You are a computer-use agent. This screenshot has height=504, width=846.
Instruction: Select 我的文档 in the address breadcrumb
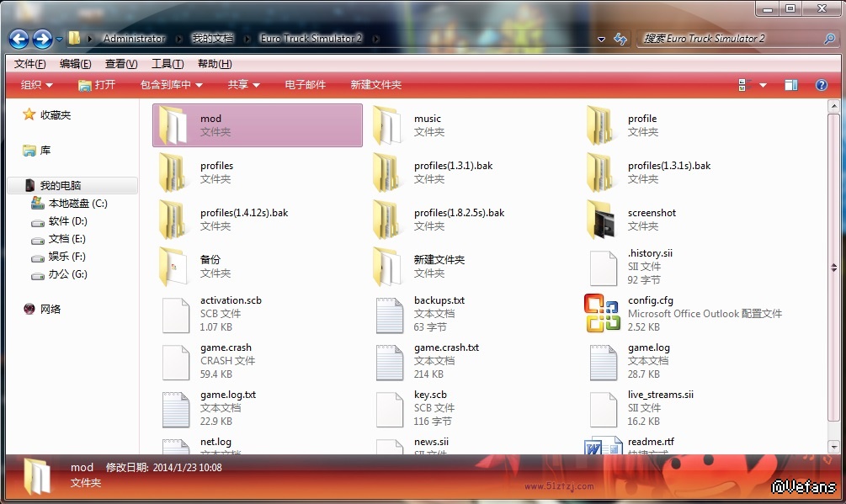click(x=213, y=39)
